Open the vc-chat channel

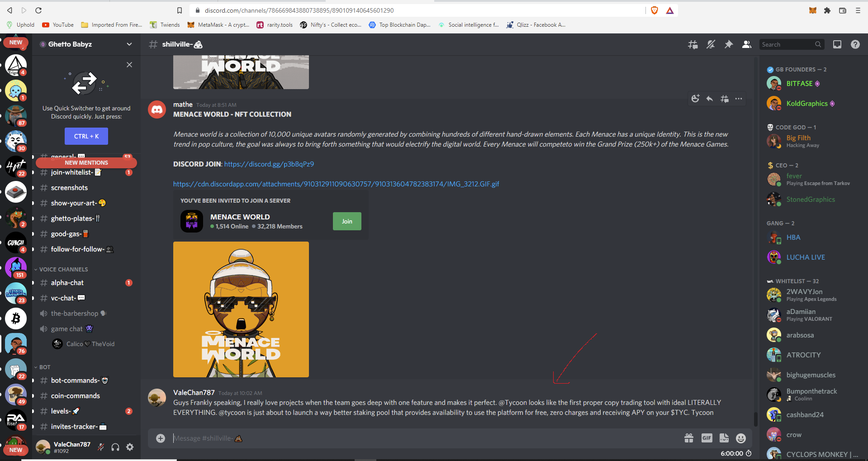pyautogui.click(x=86, y=298)
